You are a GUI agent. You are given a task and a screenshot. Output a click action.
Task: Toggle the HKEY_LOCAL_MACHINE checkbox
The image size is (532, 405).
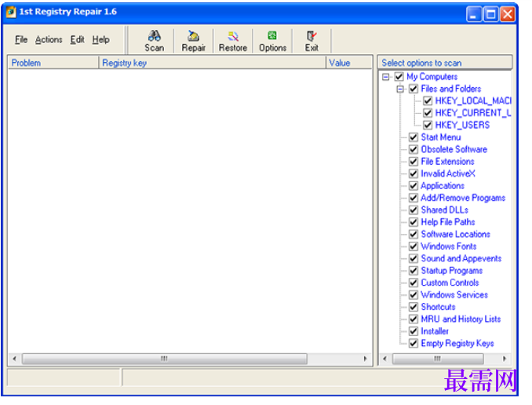click(x=428, y=100)
